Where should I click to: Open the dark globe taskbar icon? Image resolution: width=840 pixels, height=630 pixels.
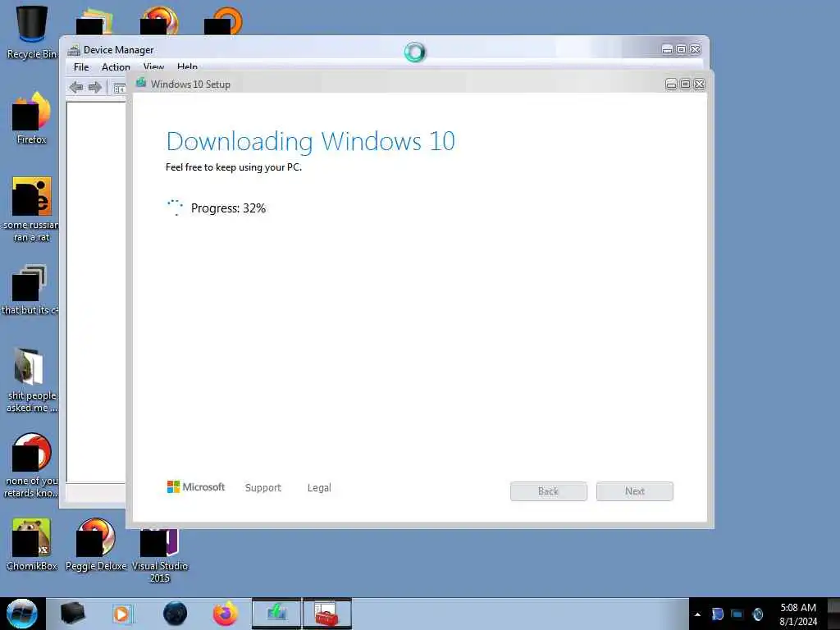click(175, 614)
